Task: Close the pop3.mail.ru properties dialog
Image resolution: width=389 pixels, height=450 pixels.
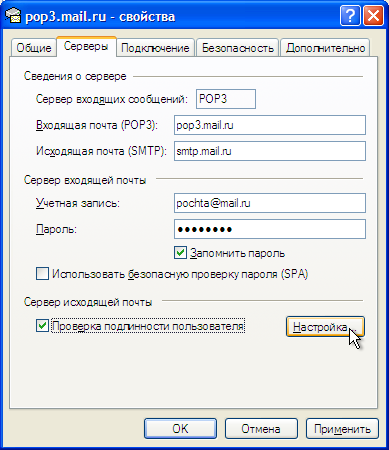Action: click(x=374, y=16)
